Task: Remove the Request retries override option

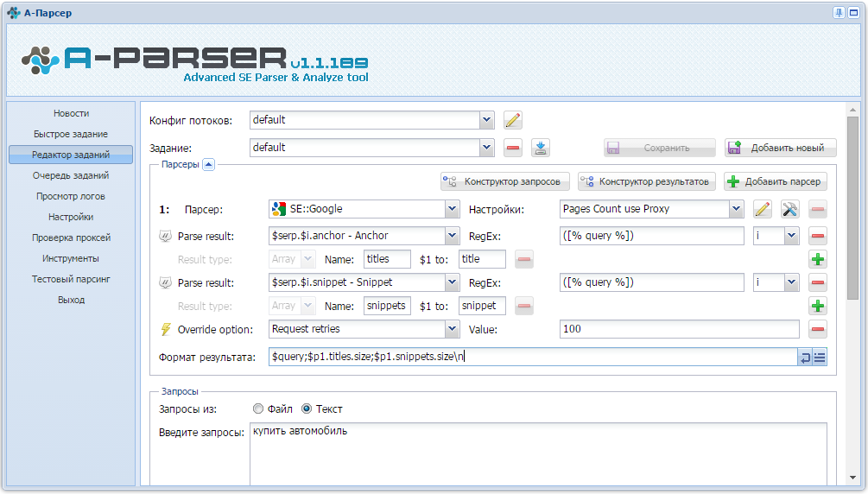Action: click(818, 329)
